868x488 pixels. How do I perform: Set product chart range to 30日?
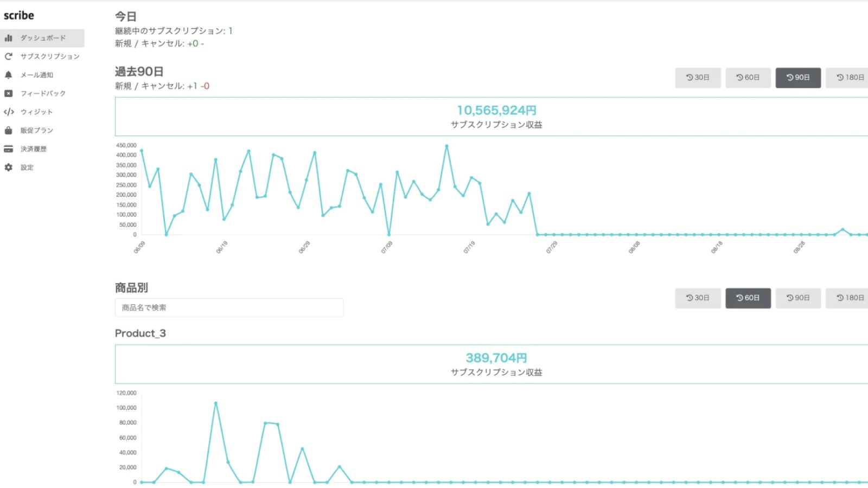[698, 298]
